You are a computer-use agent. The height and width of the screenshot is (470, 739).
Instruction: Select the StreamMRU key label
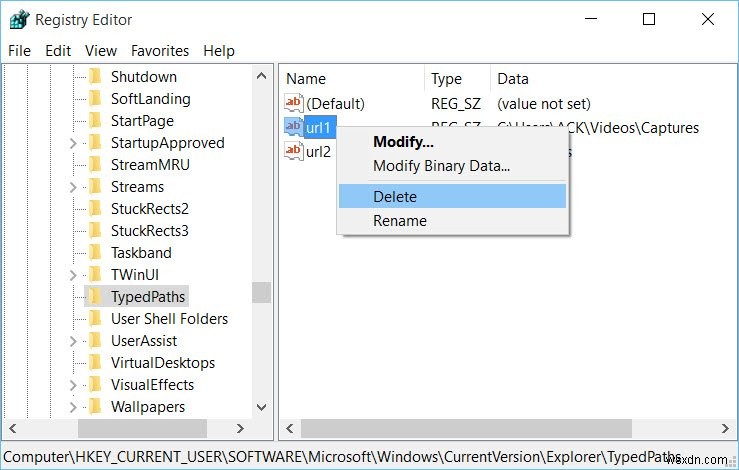(x=150, y=165)
